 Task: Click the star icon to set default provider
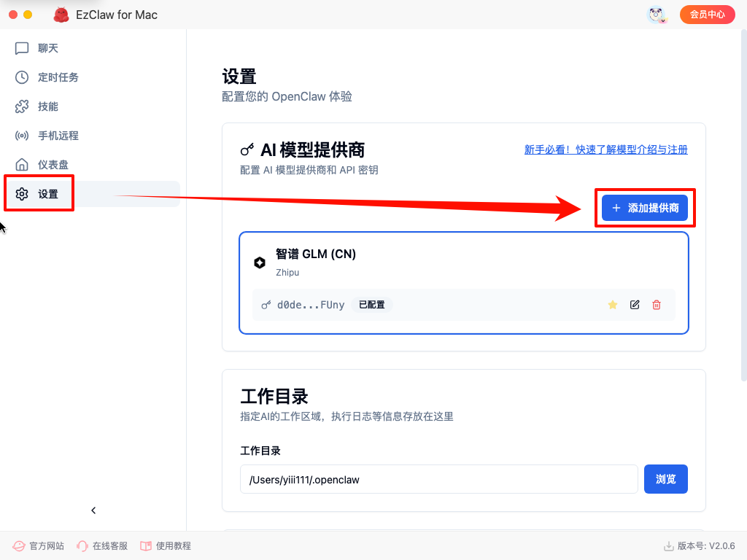(613, 305)
